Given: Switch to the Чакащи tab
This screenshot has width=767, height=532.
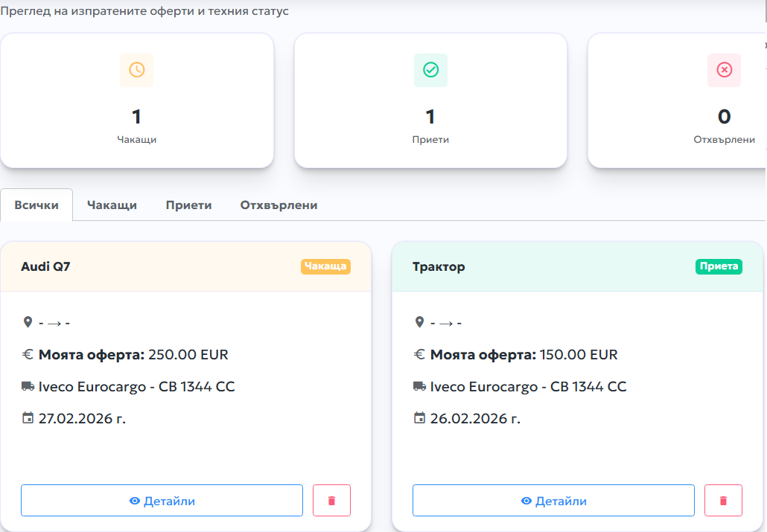Looking at the screenshot, I should [x=112, y=205].
